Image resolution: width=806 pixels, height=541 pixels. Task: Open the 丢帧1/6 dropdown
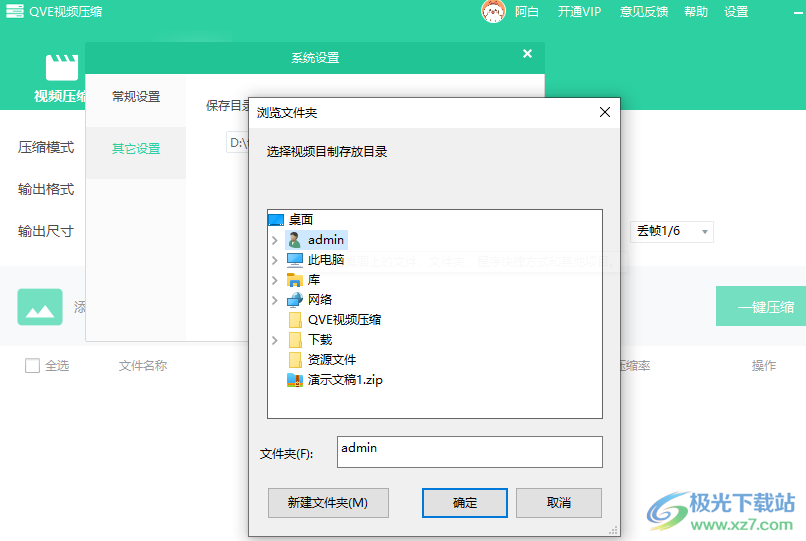tap(672, 231)
